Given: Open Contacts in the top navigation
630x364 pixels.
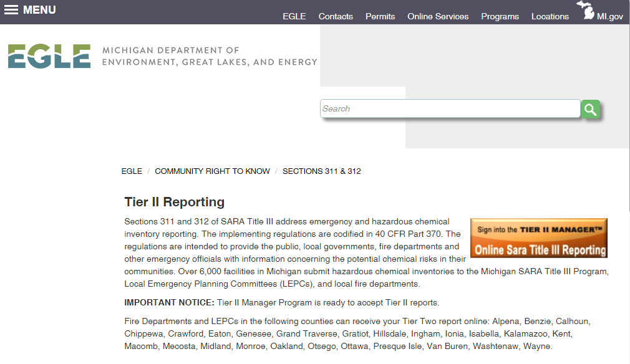Looking at the screenshot, I should coord(336,16).
